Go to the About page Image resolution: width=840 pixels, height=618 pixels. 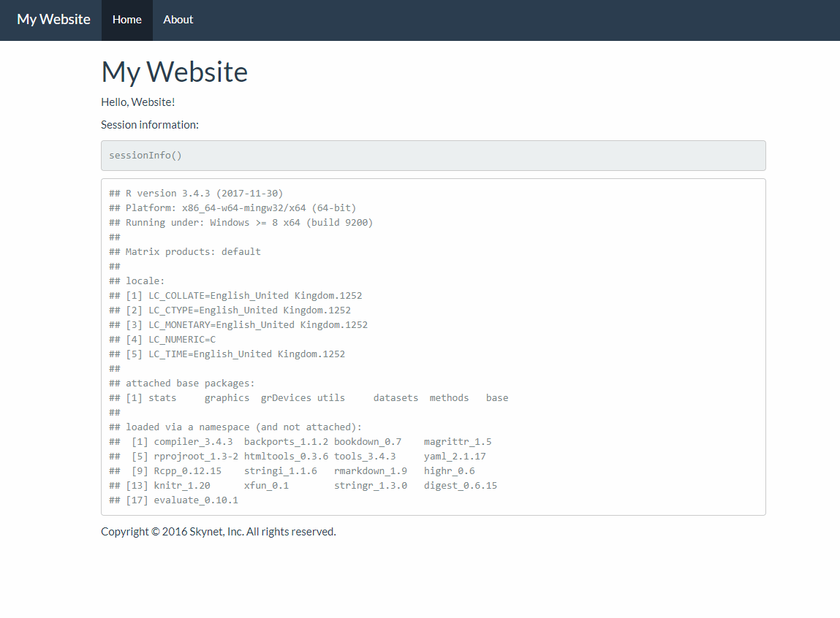click(x=178, y=20)
